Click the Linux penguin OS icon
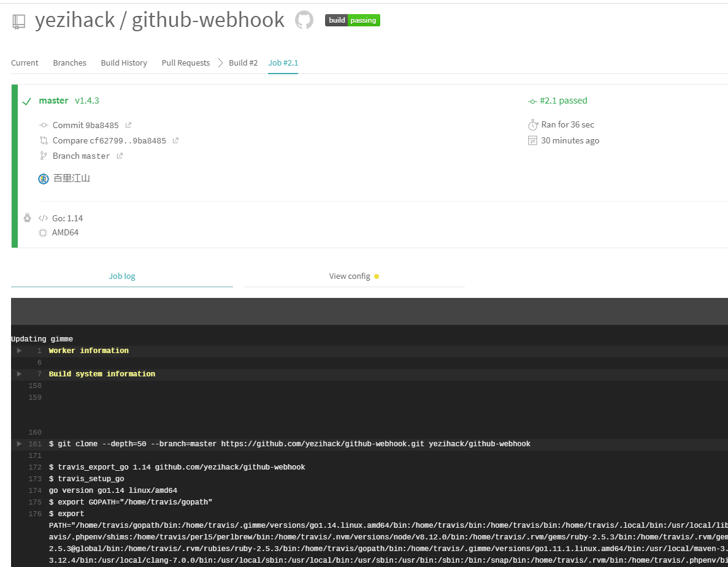This screenshot has width=728, height=567. coord(28,218)
